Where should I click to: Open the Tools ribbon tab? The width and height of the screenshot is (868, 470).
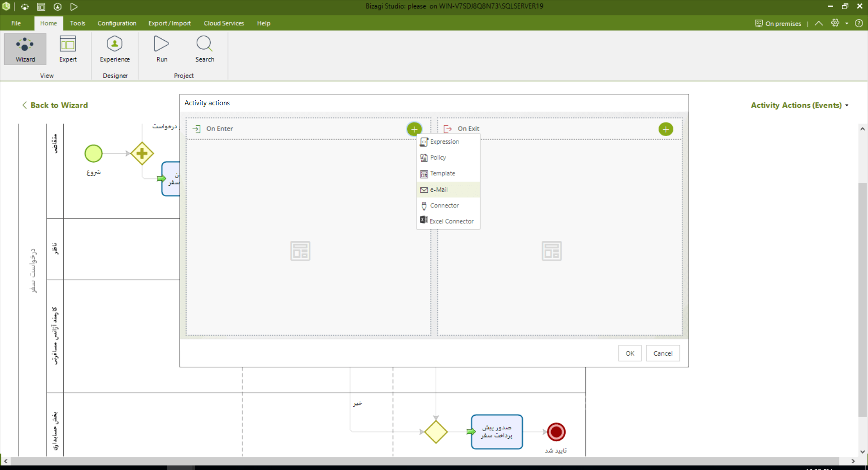point(77,23)
